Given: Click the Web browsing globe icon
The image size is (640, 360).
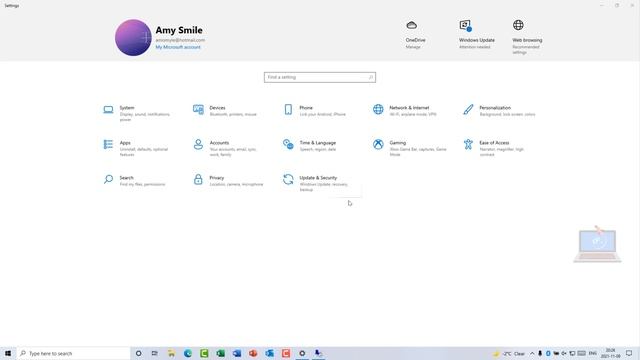Looking at the screenshot, I should [x=518, y=25].
